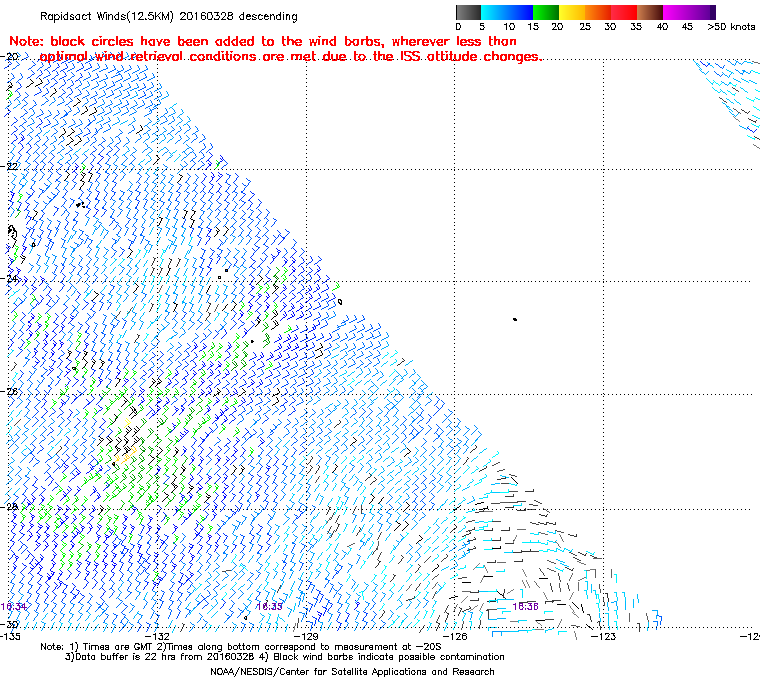The height and width of the screenshot is (688, 760).
Task: Click the magenta 40-45 knots color segment
Action: tap(676, 12)
